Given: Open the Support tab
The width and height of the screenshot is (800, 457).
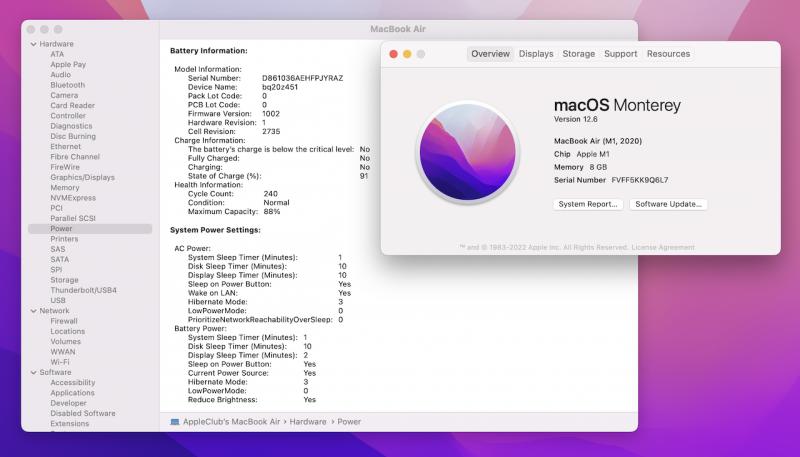Looking at the screenshot, I should pos(620,54).
